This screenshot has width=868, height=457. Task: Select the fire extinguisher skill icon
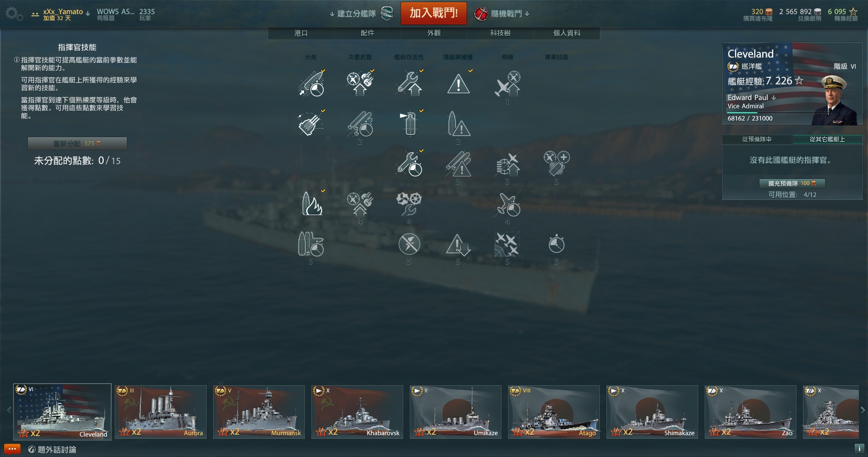click(x=409, y=123)
